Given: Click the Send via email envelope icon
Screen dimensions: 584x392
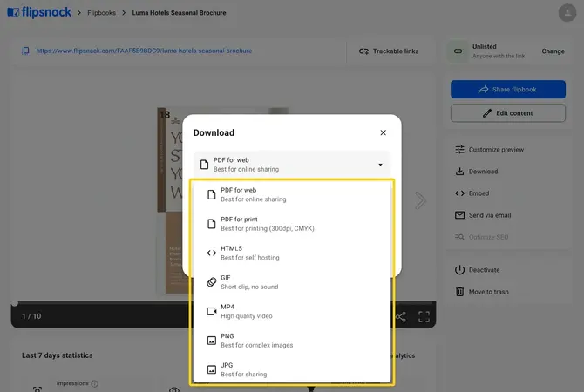Looking at the screenshot, I should 459,215.
